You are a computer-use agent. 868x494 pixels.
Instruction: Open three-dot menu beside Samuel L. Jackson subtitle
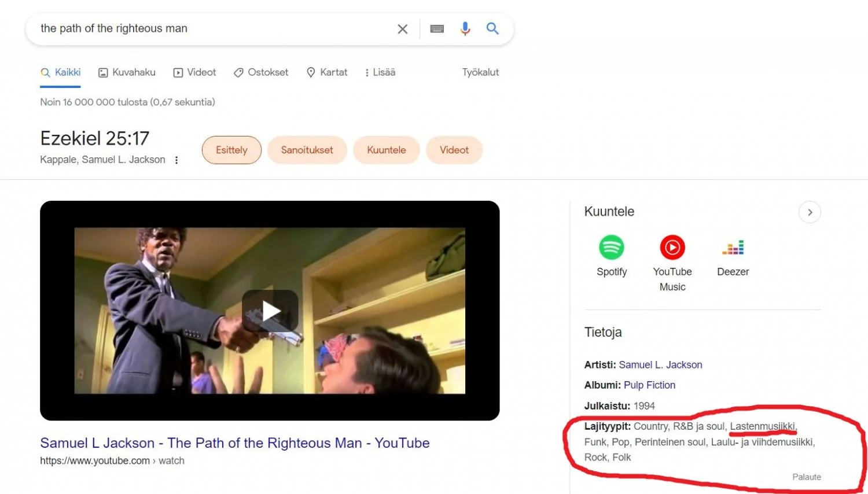pyautogui.click(x=176, y=160)
